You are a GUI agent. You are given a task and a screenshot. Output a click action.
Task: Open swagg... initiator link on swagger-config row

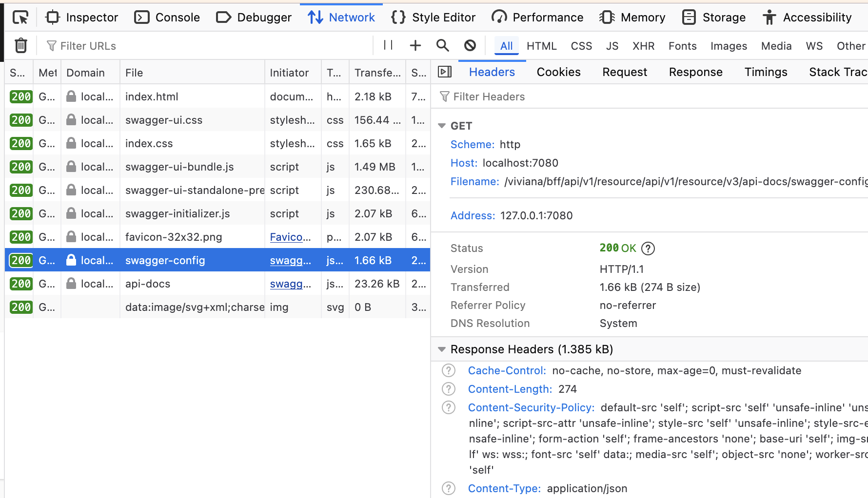point(290,260)
